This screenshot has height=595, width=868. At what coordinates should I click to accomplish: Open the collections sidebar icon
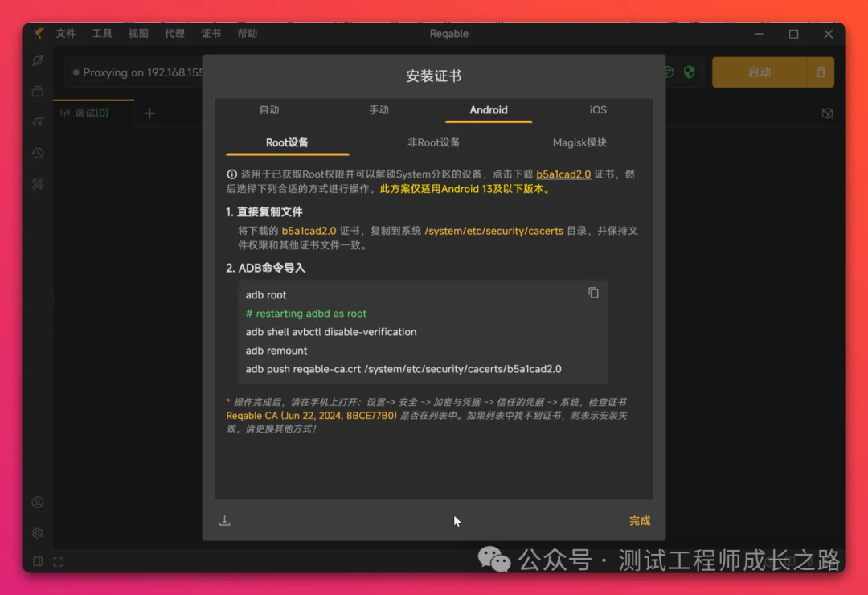point(38,91)
